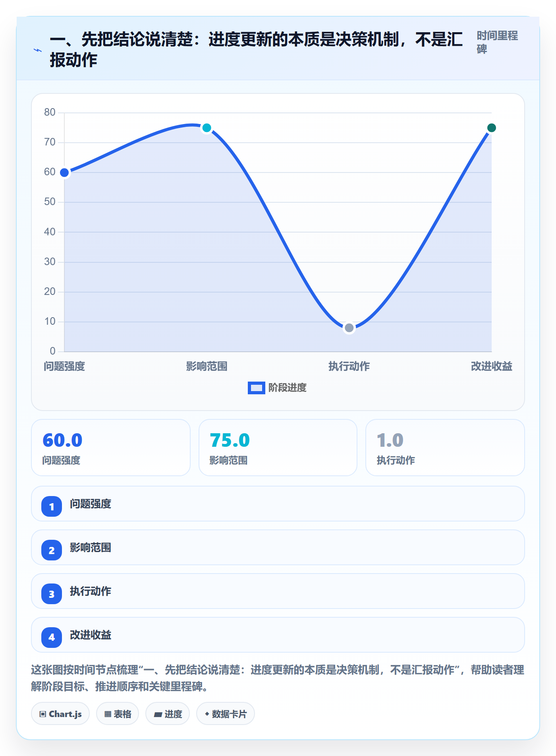Click the 改进收益 text beside badge 4
The width and height of the screenshot is (556, 756).
(91, 635)
